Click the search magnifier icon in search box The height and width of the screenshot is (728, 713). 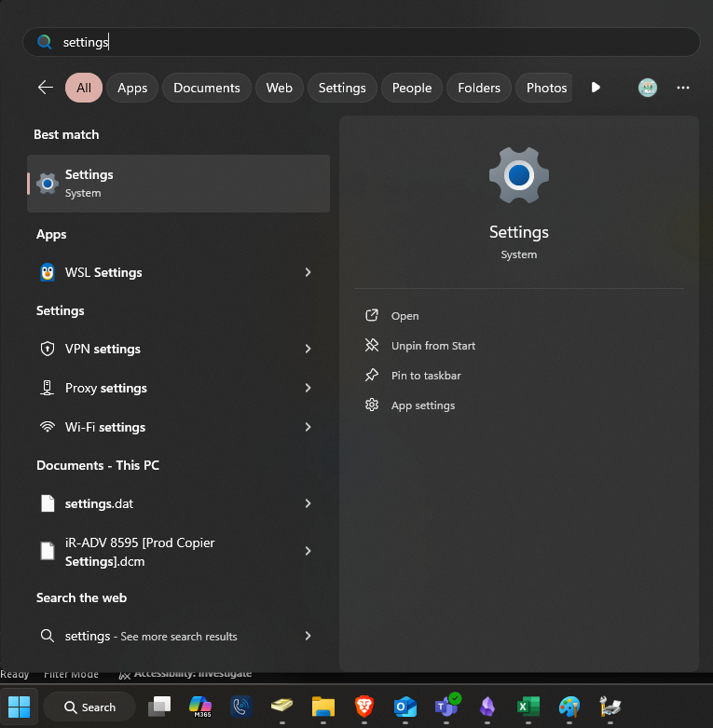45,42
